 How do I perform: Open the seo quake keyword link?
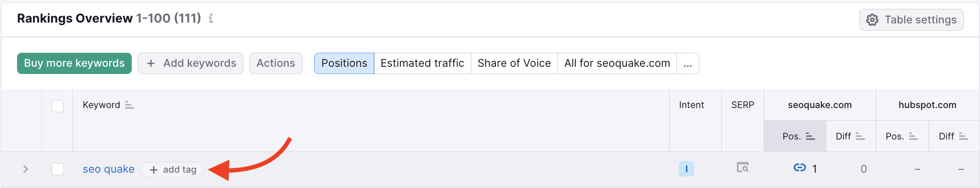108,169
